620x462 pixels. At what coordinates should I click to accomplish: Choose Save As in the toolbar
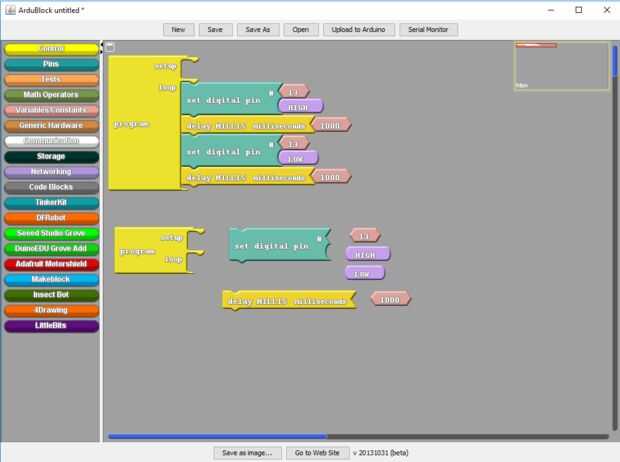pyautogui.click(x=258, y=30)
